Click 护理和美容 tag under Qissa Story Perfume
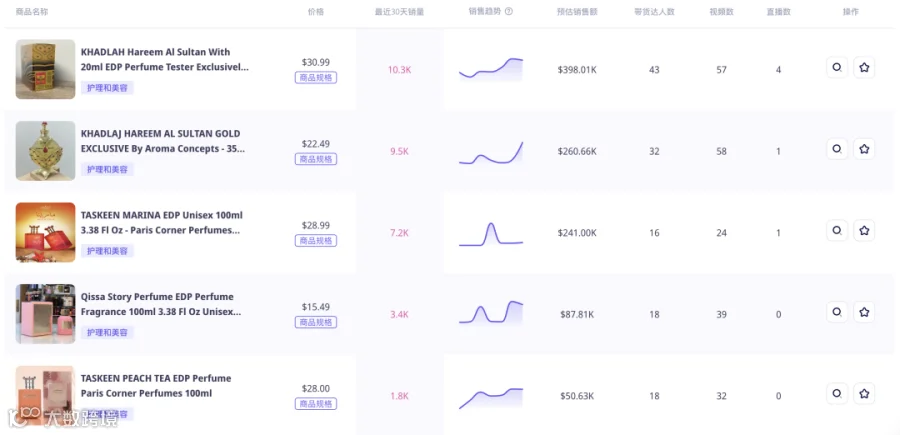The height and width of the screenshot is (435, 900). point(107,333)
